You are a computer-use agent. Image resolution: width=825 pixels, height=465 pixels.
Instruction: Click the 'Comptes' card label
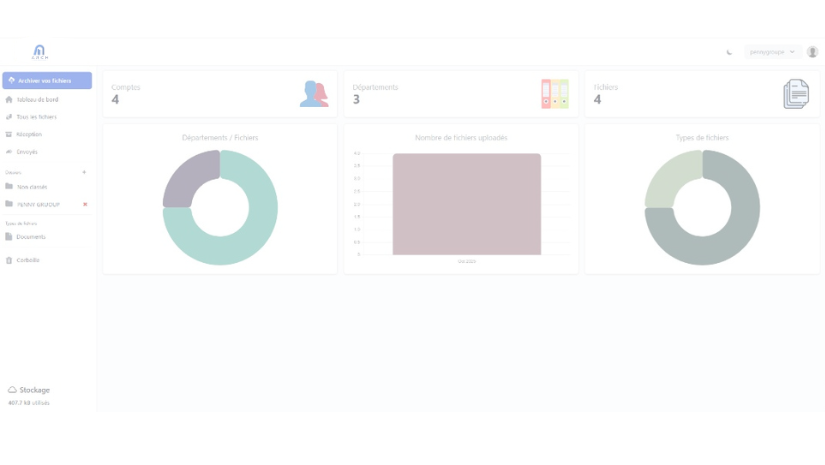[126, 87]
